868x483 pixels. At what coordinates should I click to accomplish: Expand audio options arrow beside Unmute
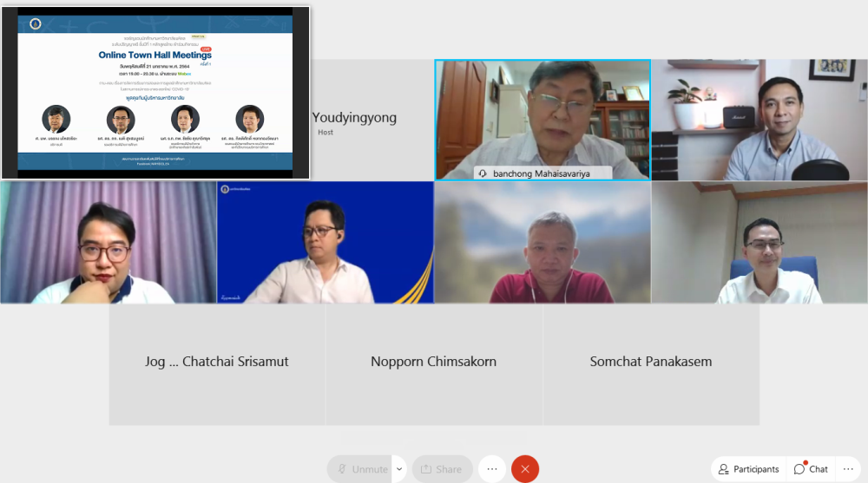click(399, 469)
